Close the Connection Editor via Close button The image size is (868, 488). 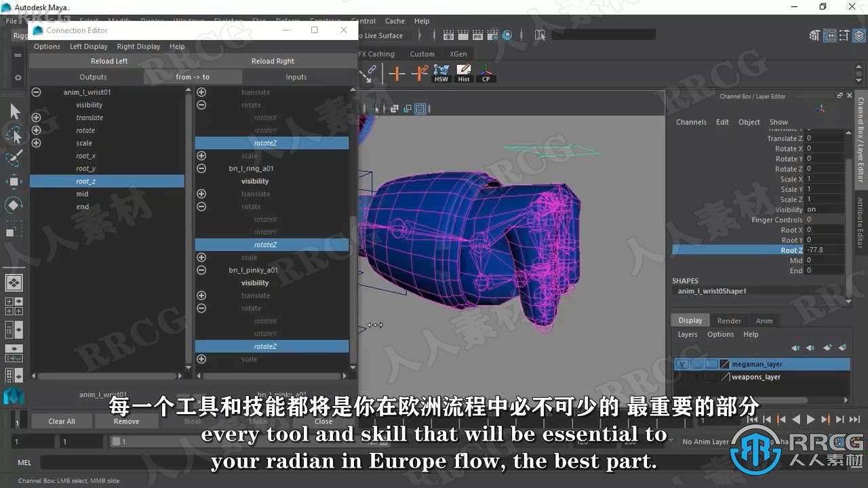323,421
